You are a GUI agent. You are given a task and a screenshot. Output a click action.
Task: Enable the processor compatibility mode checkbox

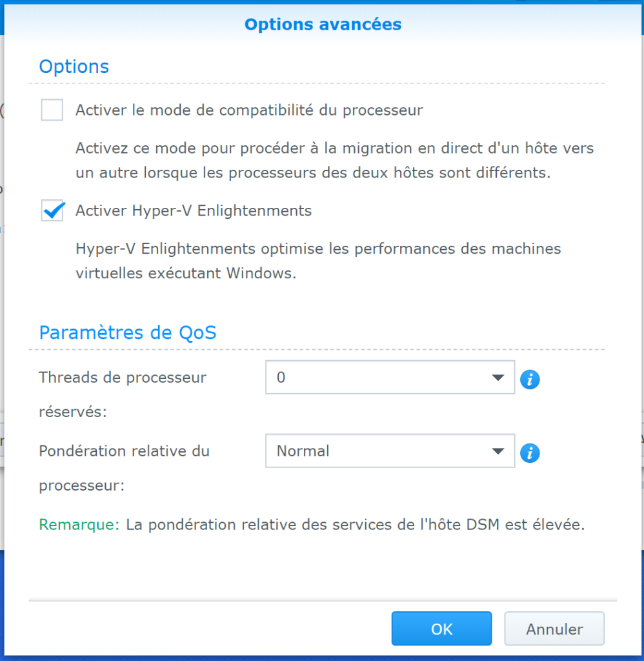52,110
